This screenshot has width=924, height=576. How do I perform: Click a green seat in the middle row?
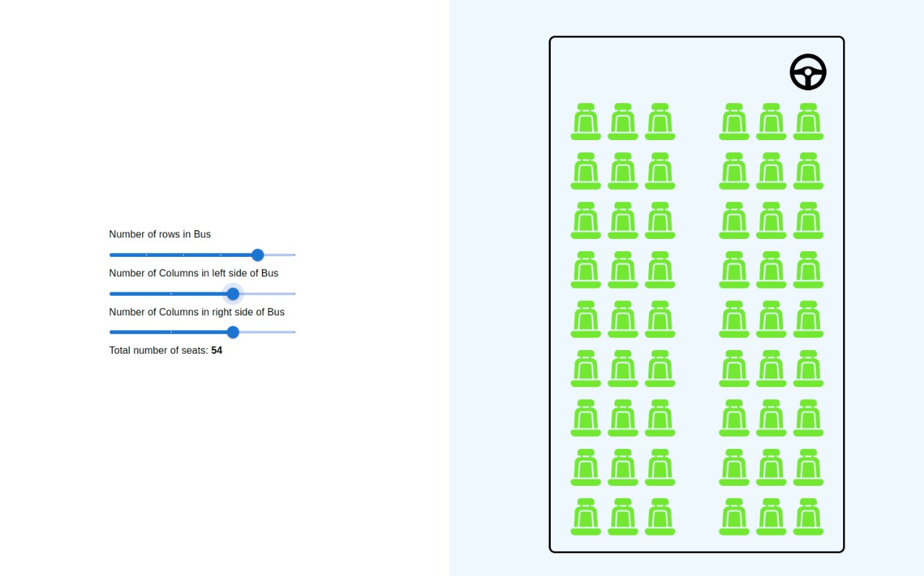click(622, 318)
